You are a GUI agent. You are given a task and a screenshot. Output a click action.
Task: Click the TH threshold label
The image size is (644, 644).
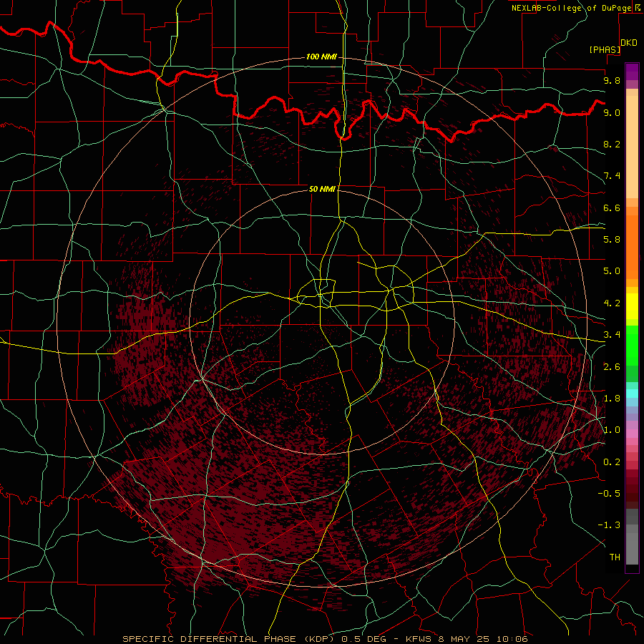(x=615, y=557)
